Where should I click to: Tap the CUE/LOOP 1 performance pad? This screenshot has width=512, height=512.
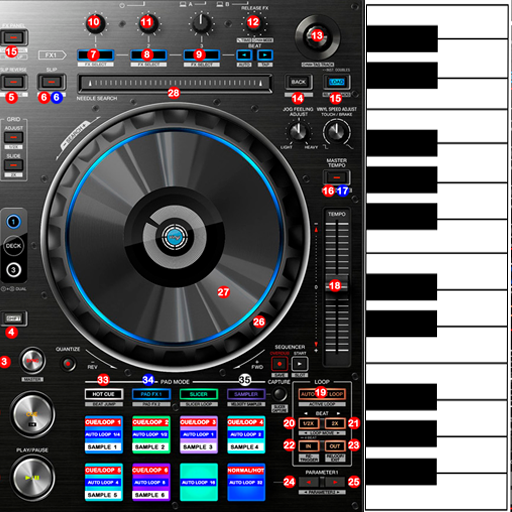(x=104, y=434)
